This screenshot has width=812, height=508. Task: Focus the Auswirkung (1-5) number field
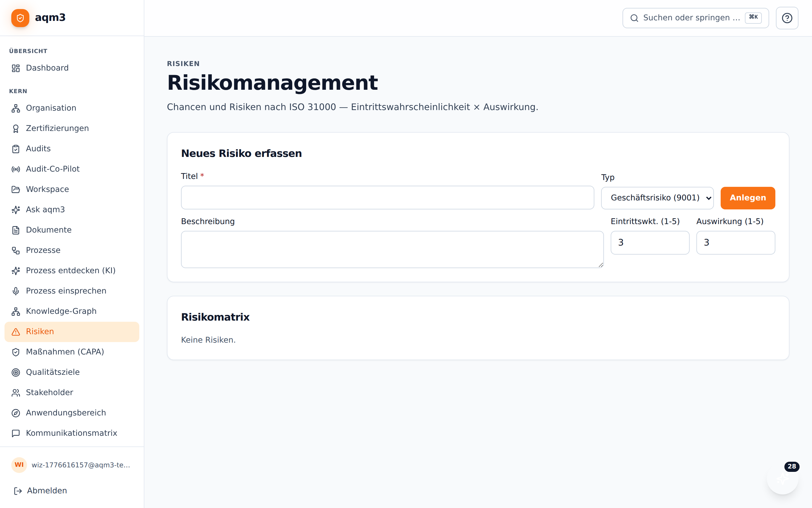(x=736, y=243)
